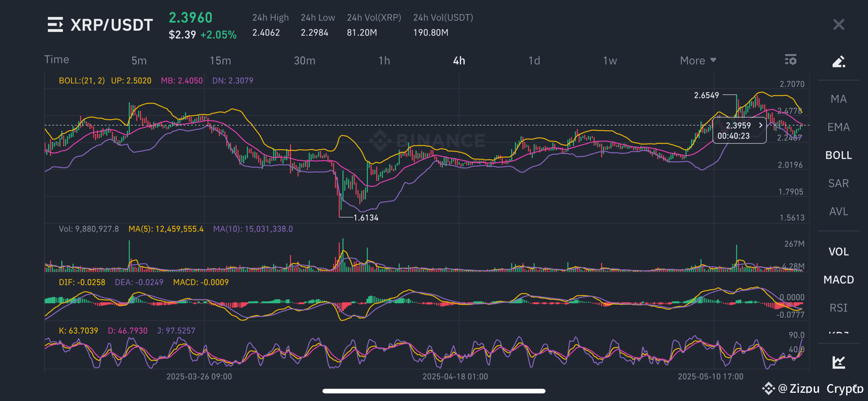Toggle the MA indicator

click(x=838, y=99)
